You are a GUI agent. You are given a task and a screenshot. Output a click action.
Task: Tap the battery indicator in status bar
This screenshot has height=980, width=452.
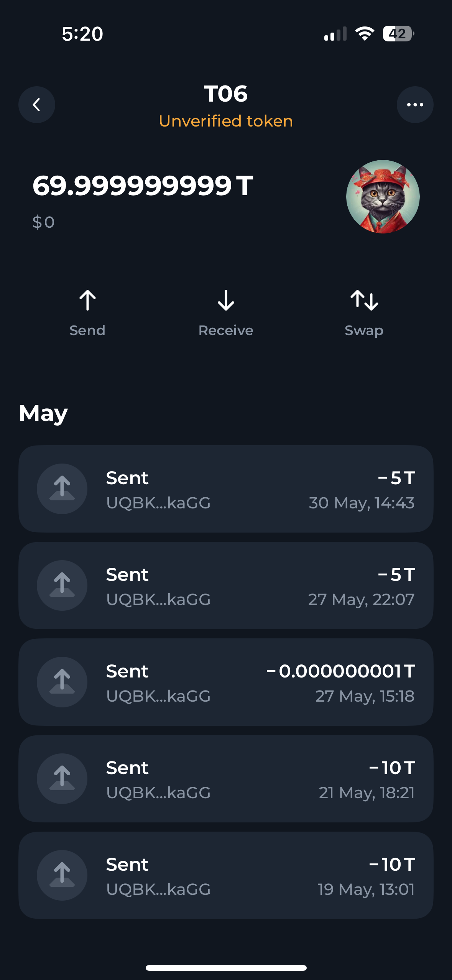point(398,34)
